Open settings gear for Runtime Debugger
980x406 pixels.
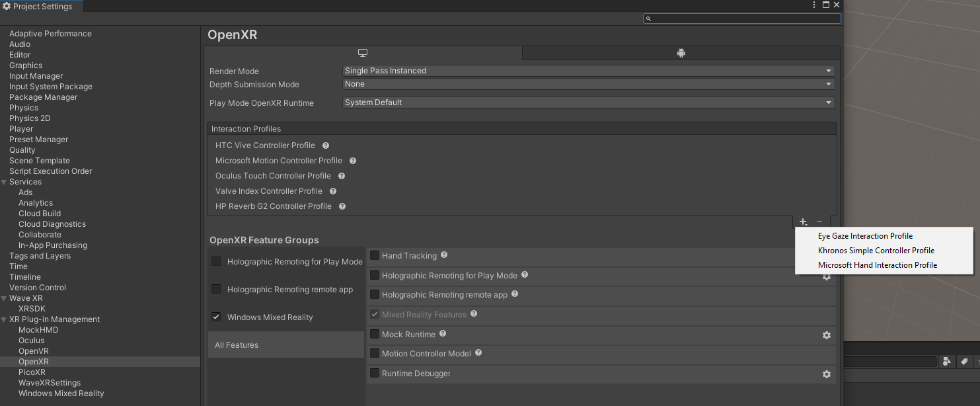(826, 374)
